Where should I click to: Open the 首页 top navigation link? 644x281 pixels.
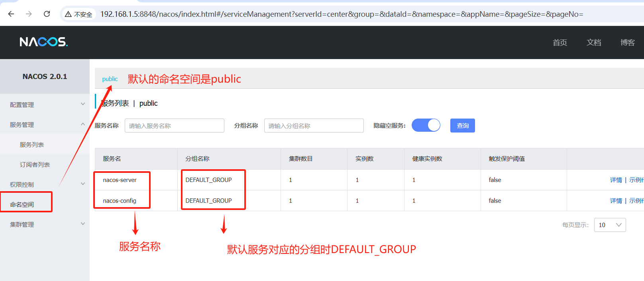click(x=560, y=42)
